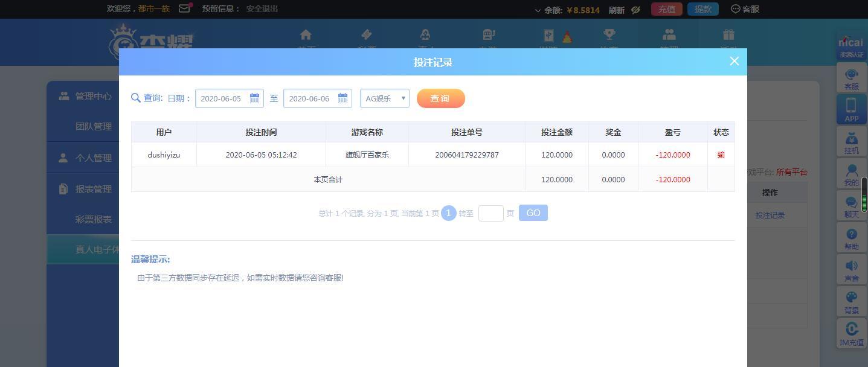
Task: Open the AG娱乐 platform dropdown
Action: (384, 98)
